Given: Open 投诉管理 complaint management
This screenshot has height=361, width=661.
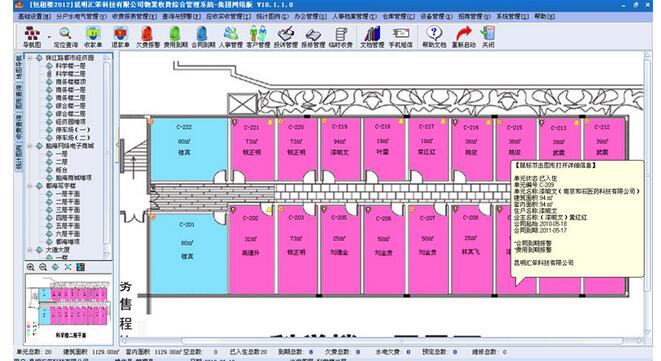Looking at the screenshot, I should (285, 37).
